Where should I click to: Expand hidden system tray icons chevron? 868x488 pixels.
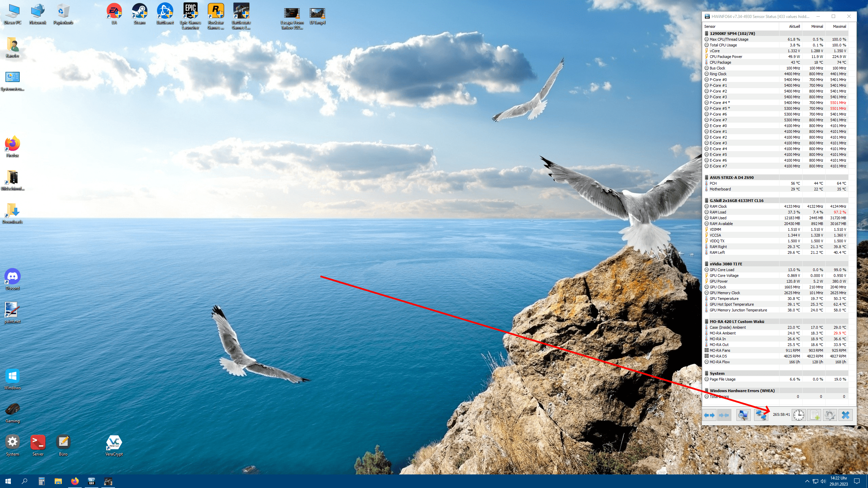coord(807,481)
